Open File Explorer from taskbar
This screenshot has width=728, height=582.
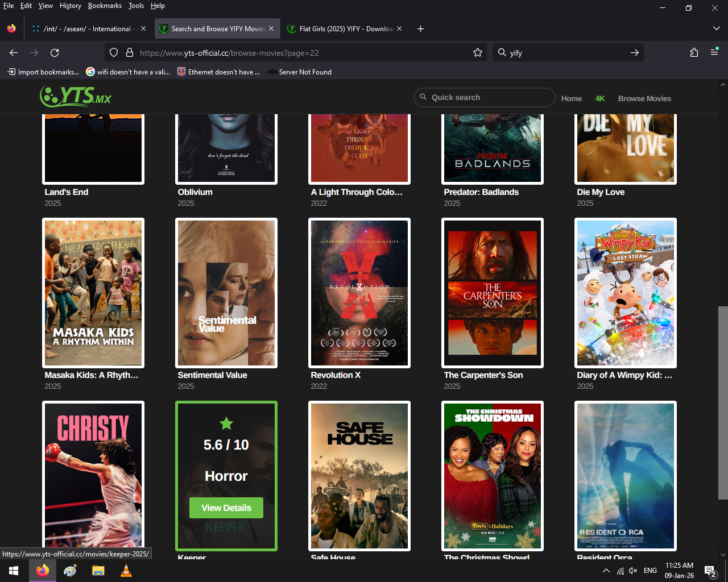point(98,571)
